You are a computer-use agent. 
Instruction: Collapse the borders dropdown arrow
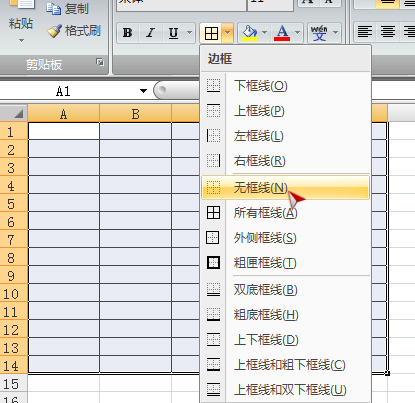(x=228, y=33)
